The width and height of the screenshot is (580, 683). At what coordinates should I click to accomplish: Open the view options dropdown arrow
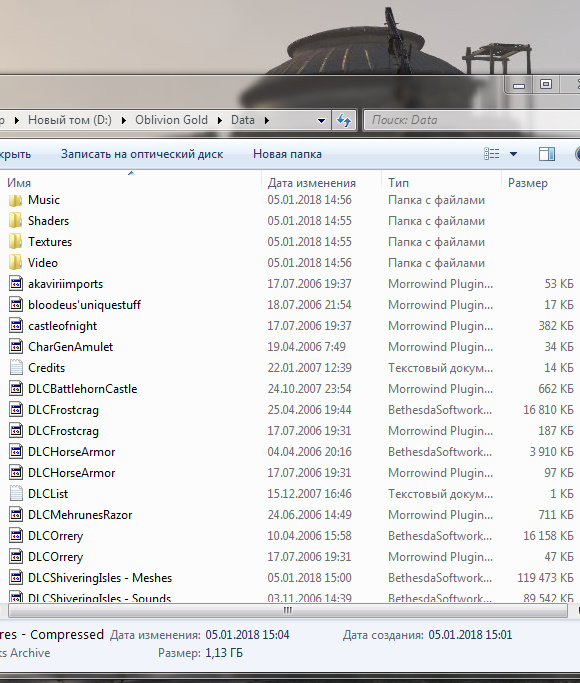[513, 154]
